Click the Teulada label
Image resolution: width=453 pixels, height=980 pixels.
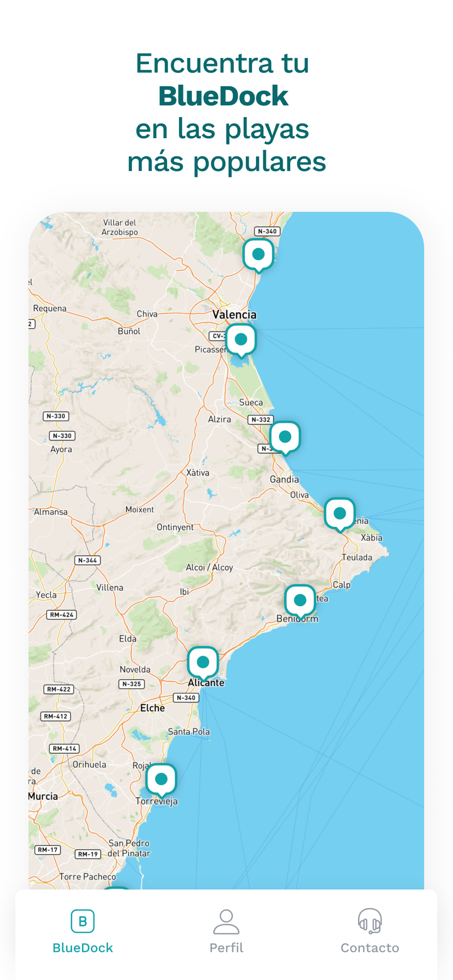point(357,558)
